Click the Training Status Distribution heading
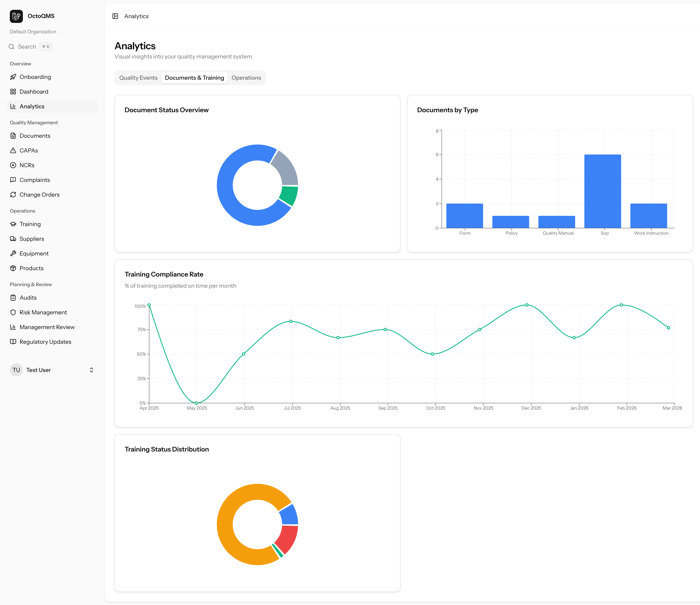 tap(167, 449)
